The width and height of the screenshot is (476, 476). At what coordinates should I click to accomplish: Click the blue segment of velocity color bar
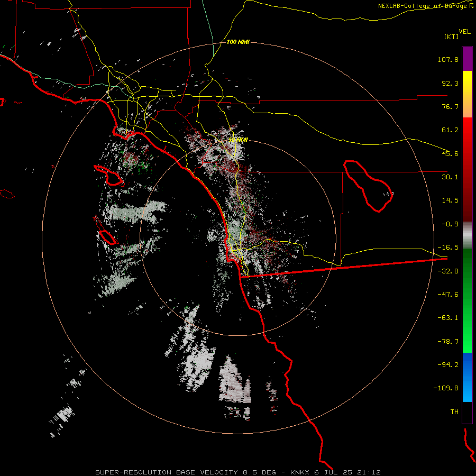(x=467, y=377)
